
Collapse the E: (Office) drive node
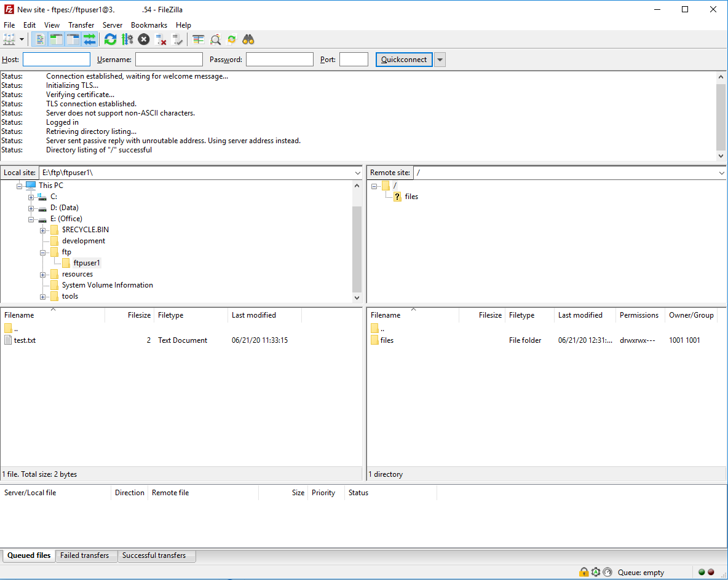[x=31, y=219]
